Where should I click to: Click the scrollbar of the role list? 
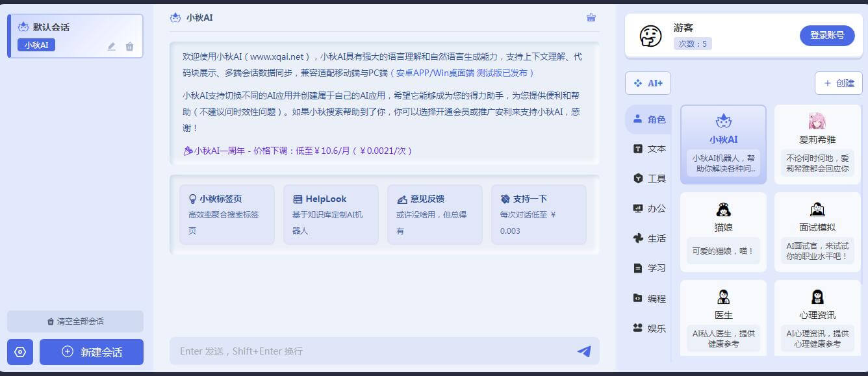[x=863, y=195]
